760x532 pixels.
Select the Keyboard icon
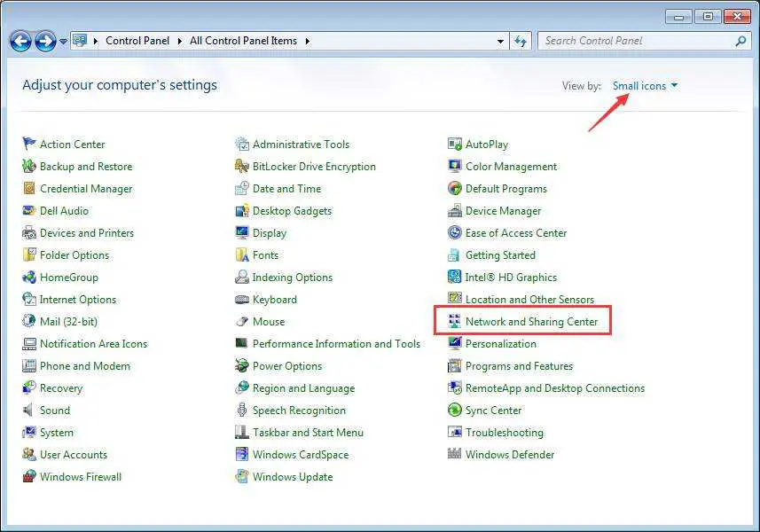(x=274, y=299)
